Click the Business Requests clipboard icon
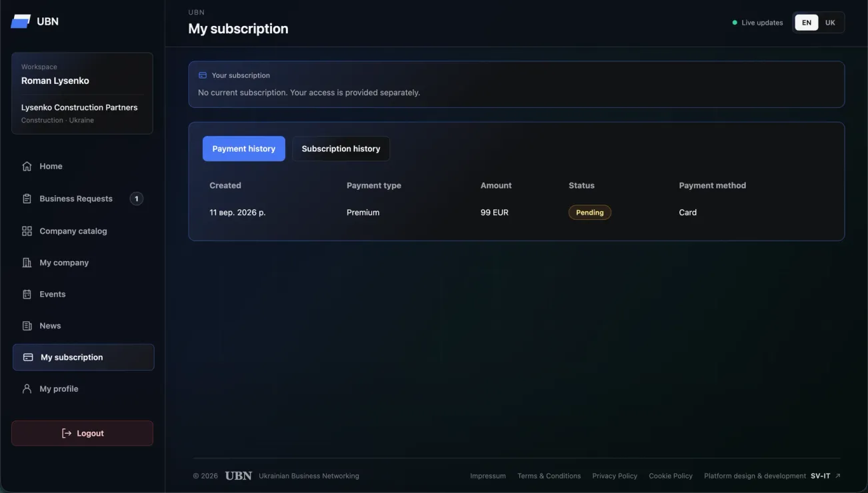Viewport: 868px width, 493px height. [27, 199]
